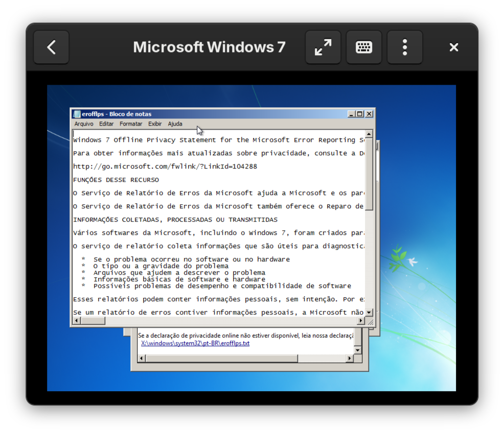Click the Notepad icon in the erofflps title bar
This screenshot has width=504, height=434.
pos(77,114)
